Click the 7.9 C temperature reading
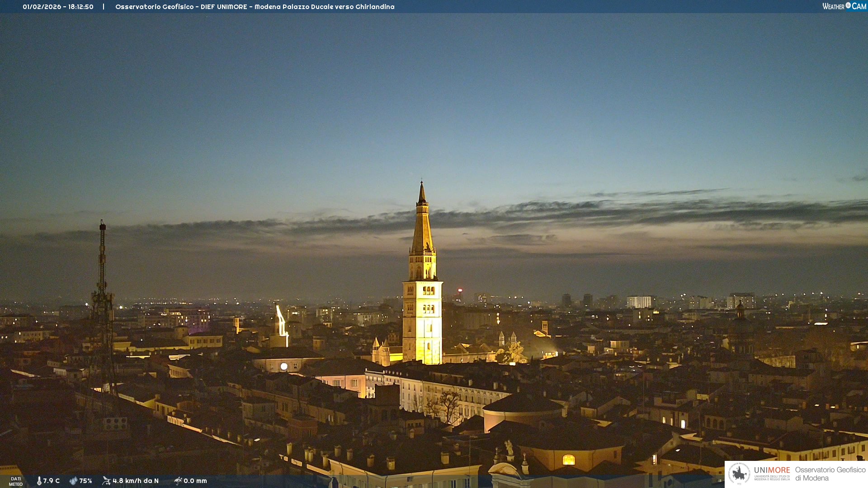Image resolution: width=868 pixels, height=488 pixels. tap(51, 481)
